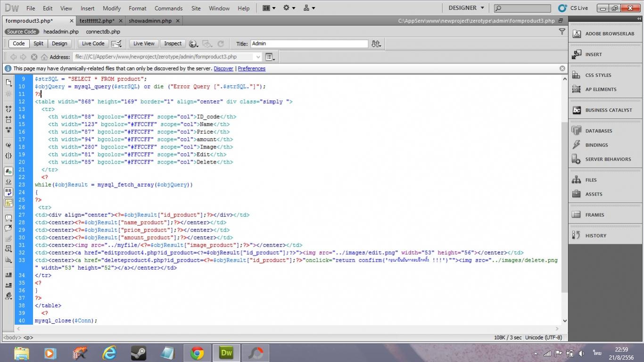Switch to the testttttt2.php tab
The height and width of the screenshot is (362, 644).
(97, 21)
